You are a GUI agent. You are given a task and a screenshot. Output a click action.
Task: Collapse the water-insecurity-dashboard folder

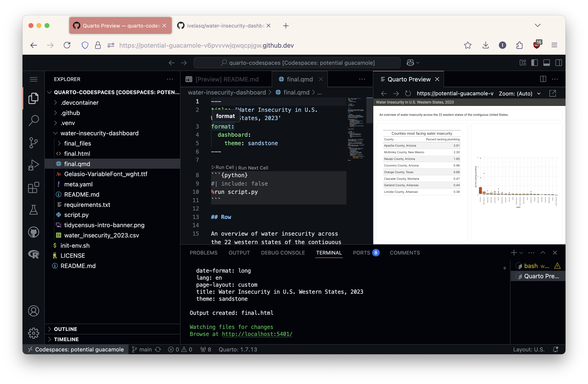99,133
